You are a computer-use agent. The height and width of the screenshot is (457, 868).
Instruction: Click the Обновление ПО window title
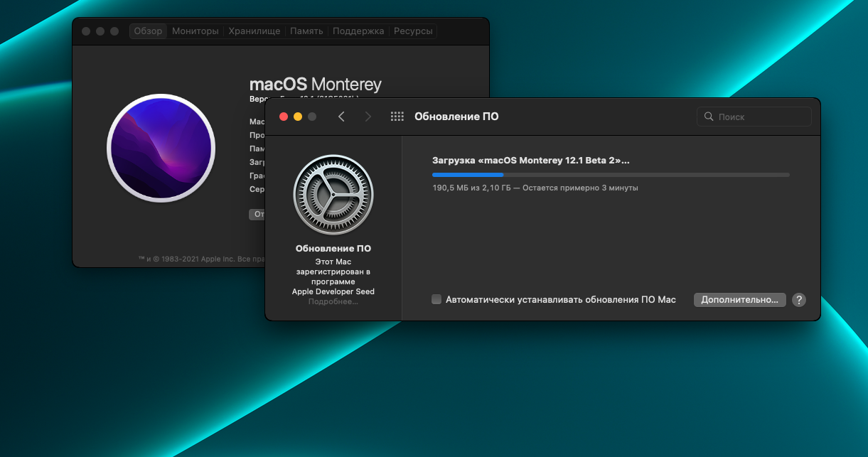[x=456, y=117]
